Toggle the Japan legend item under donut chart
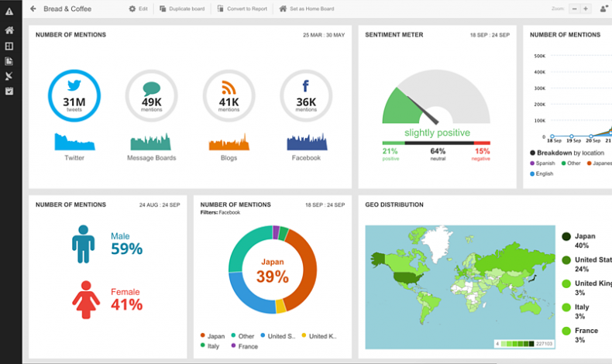The image size is (612, 364). pyautogui.click(x=213, y=336)
